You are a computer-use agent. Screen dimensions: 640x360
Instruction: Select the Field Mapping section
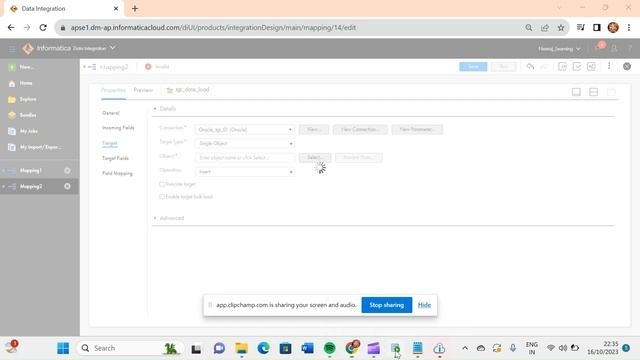117,173
